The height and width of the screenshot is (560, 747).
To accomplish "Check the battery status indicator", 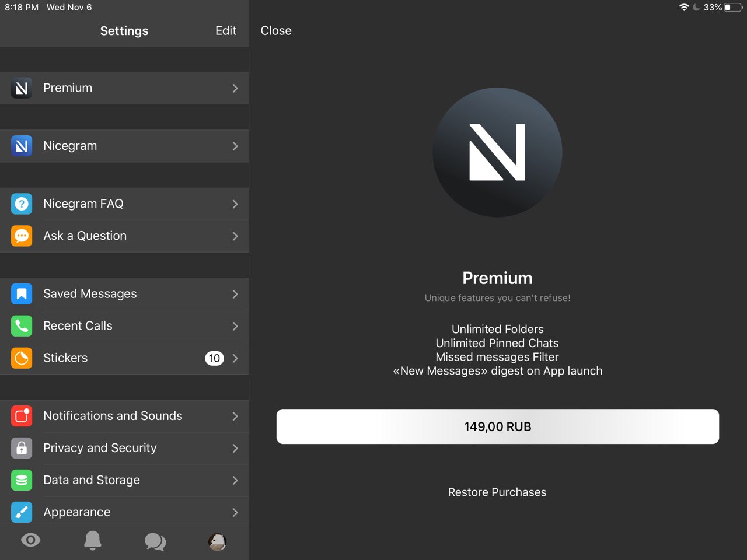I will [734, 7].
